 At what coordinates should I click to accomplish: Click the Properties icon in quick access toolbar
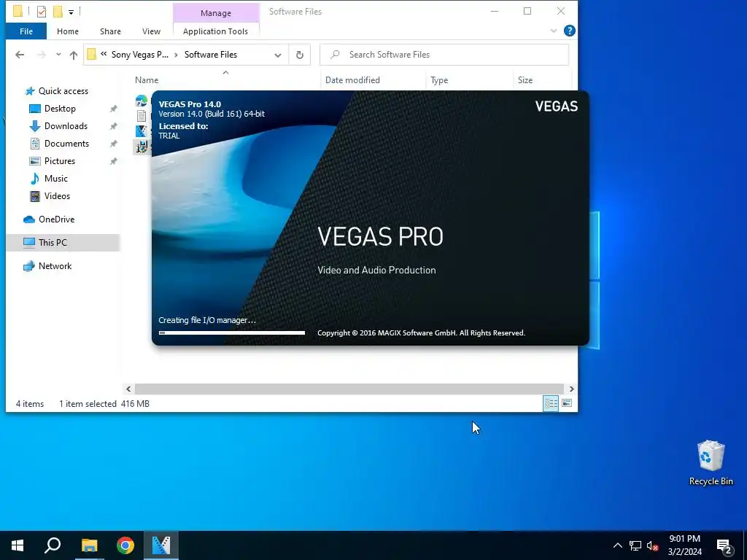(42, 12)
